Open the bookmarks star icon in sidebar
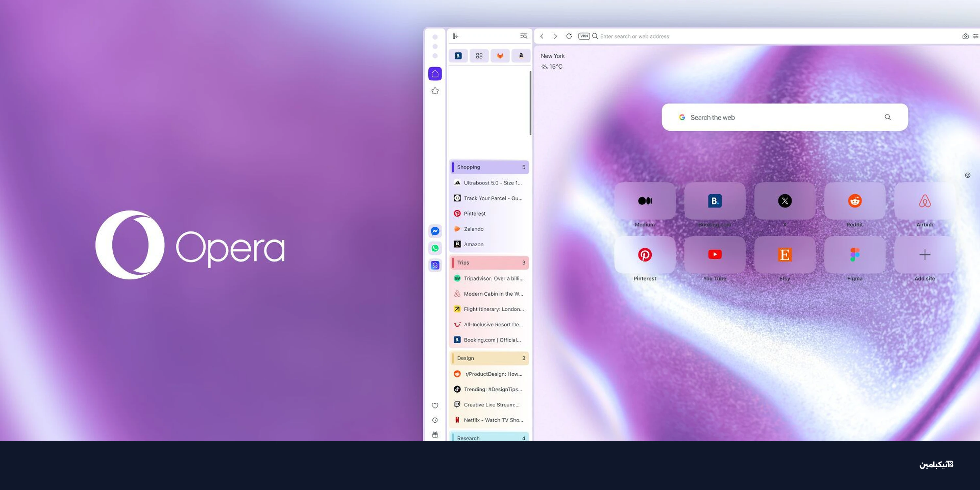This screenshot has width=980, height=490. [x=435, y=91]
